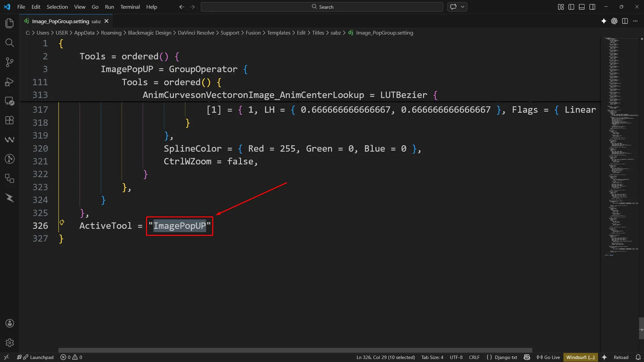Open the Manage gear icon
The width and height of the screenshot is (644, 362).
tap(10, 343)
